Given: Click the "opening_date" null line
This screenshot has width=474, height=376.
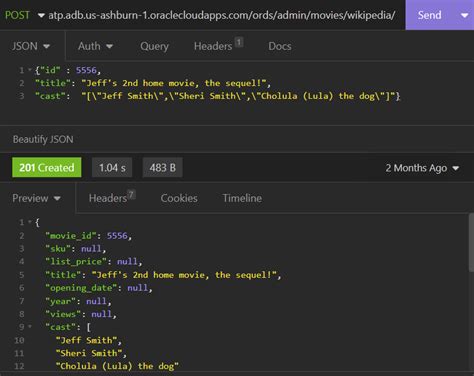Looking at the screenshot, I should tap(99, 288).
